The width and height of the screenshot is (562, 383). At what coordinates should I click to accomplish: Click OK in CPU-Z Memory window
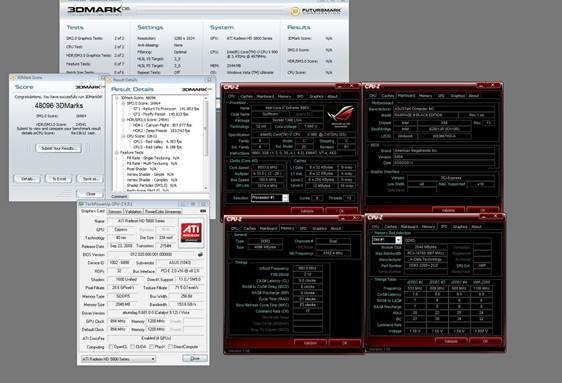[x=344, y=343]
